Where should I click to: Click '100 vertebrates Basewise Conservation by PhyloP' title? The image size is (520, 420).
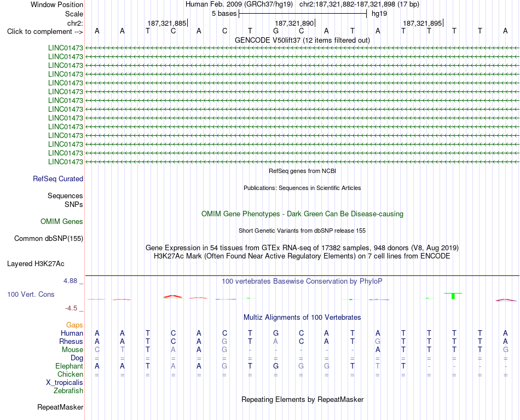[302, 281]
